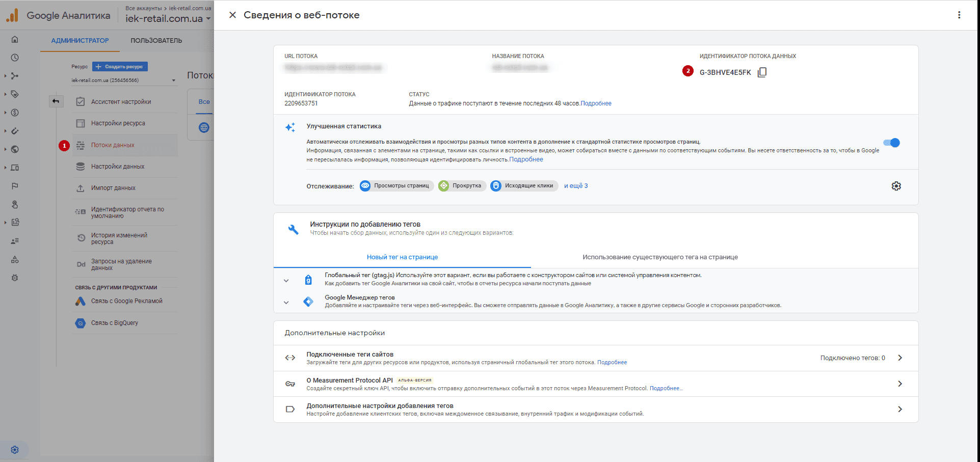Click Подробнее link in Measurement Protocol row
This screenshot has width=980, height=462.
665,388
